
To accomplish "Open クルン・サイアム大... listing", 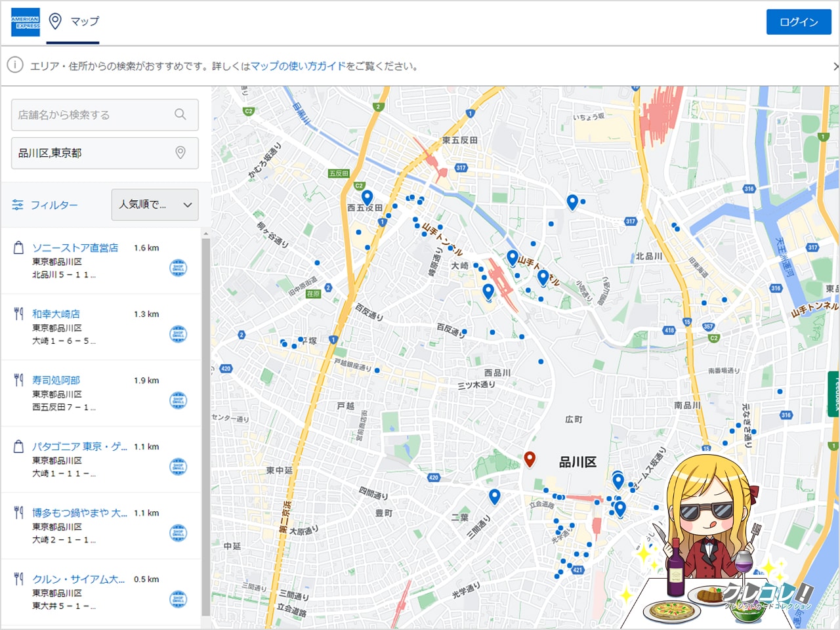I will coord(79,579).
